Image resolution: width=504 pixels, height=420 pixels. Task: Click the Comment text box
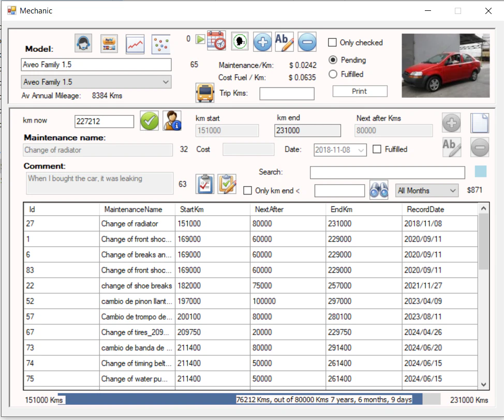coord(100,183)
